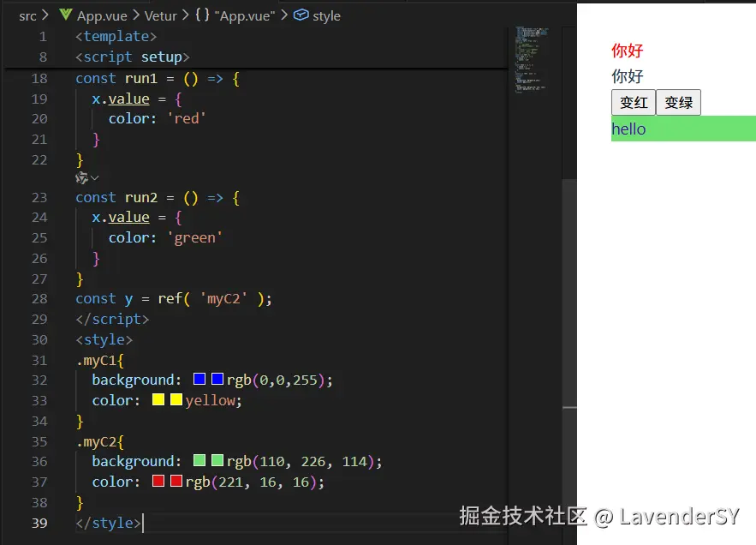Click the minimap code overview

point(531,60)
